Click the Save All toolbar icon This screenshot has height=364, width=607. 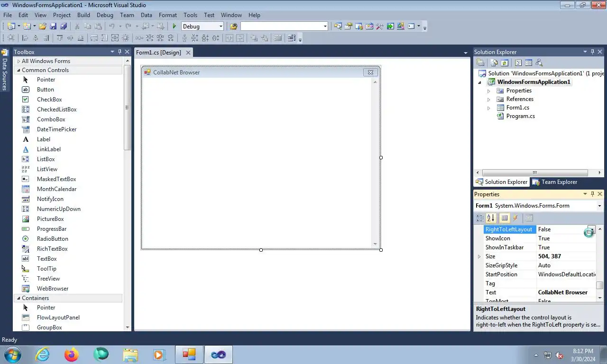(64, 27)
